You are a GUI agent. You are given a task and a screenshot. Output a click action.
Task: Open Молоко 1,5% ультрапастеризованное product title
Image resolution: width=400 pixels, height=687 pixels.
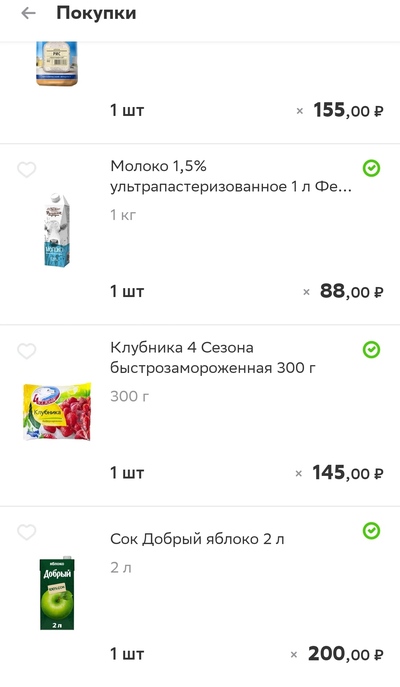(231, 176)
